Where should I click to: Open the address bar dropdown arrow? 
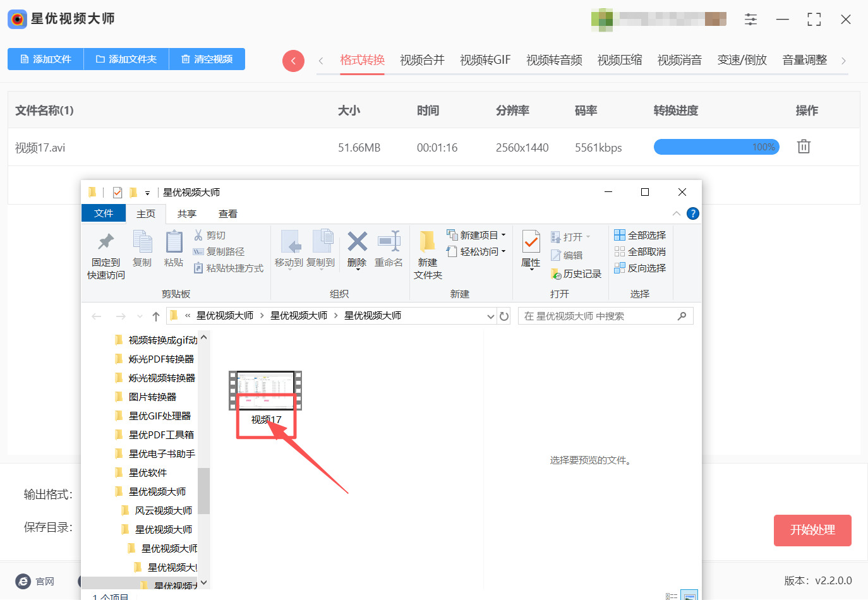(x=491, y=316)
